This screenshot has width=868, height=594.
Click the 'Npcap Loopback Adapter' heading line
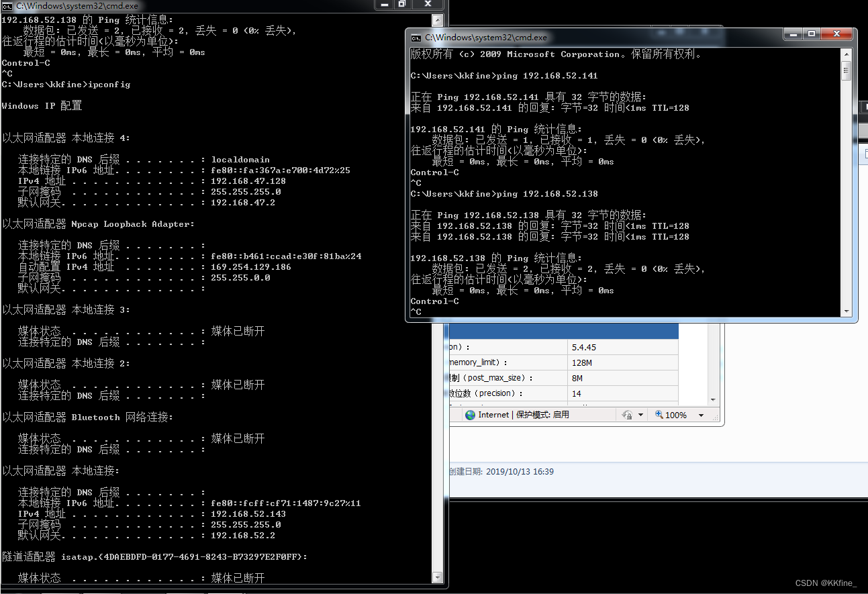[x=99, y=224]
